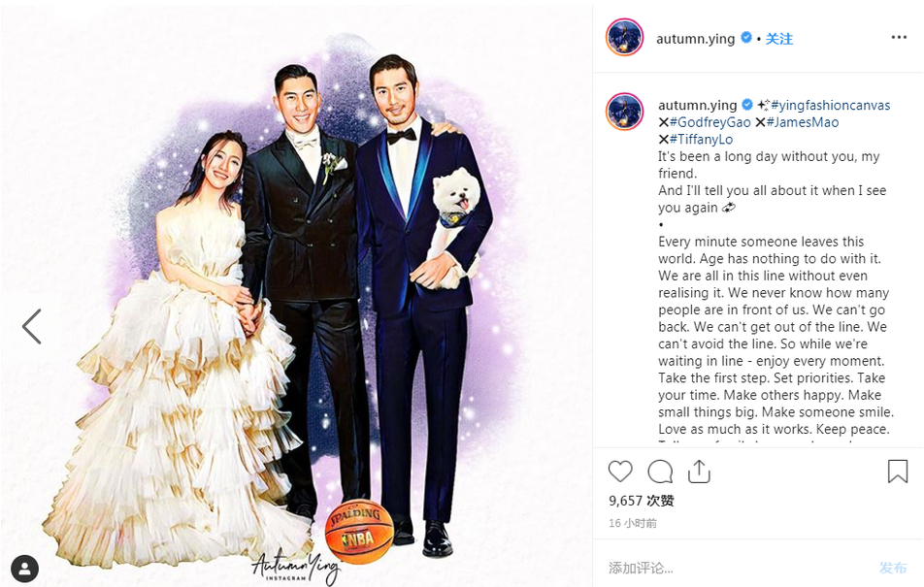The image size is (924, 587).
Task: Show tagged people icon on photo
Action: [24, 569]
